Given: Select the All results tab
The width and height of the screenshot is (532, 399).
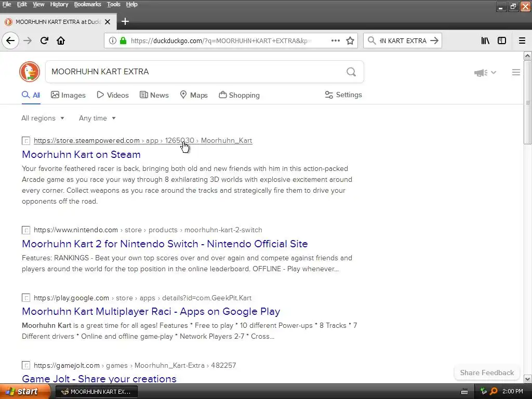Looking at the screenshot, I should coord(31,95).
